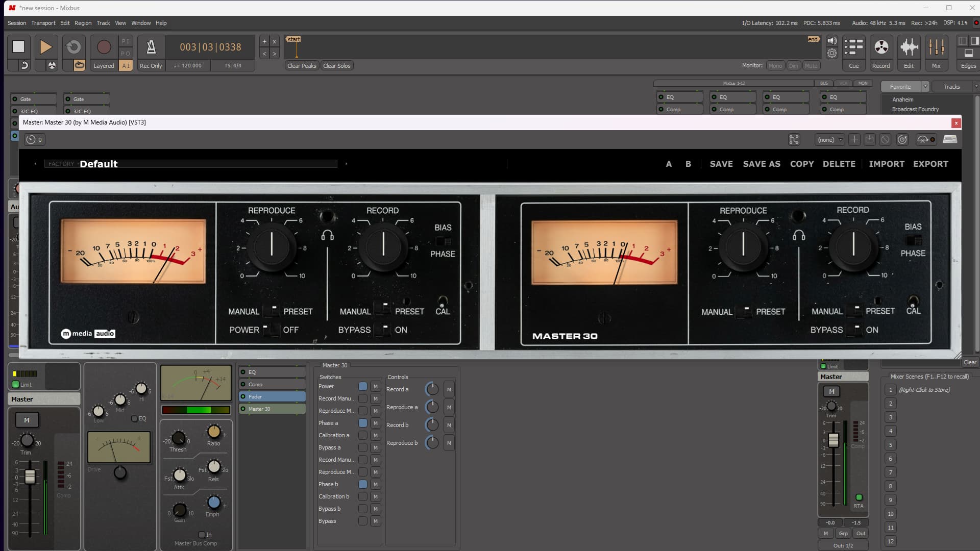Check the Bypass a switch checkbox
The height and width of the screenshot is (551, 980).
363,447
